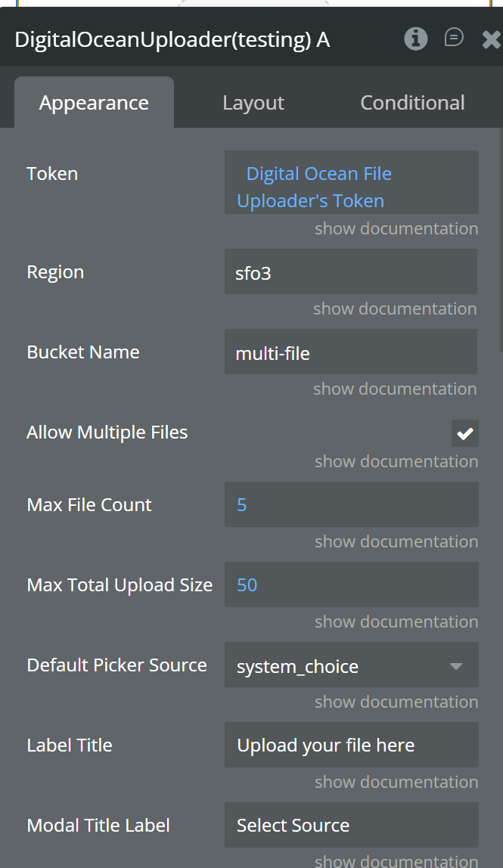Switch to the Conditional tab
Viewport: 503px width, 868px height.
(412, 102)
